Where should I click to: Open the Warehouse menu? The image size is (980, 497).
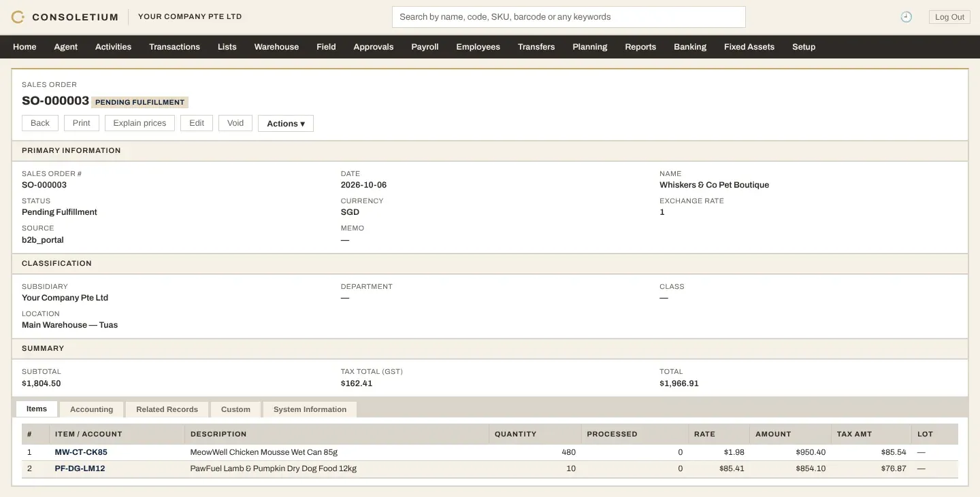(x=276, y=47)
